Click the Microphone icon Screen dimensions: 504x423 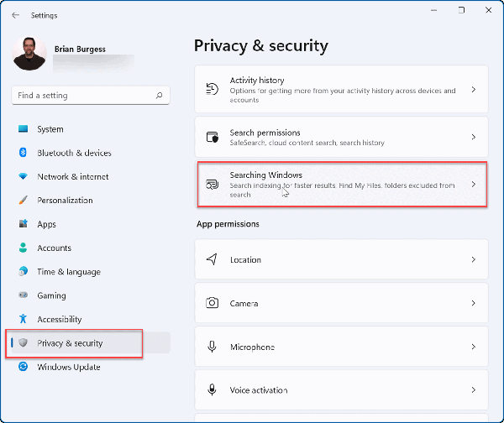[x=212, y=347]
